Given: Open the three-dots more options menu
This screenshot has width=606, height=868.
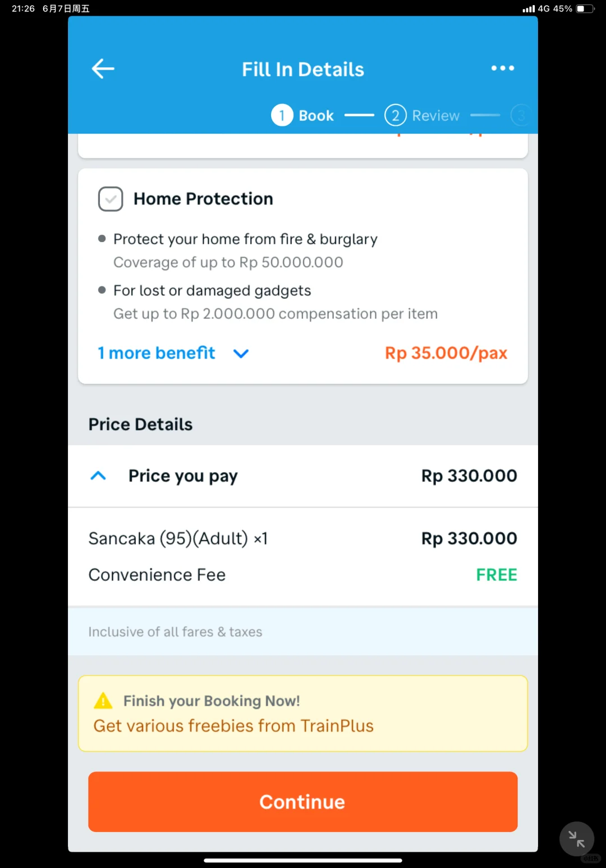Looking at the screenshot, I should click(503, 68).
